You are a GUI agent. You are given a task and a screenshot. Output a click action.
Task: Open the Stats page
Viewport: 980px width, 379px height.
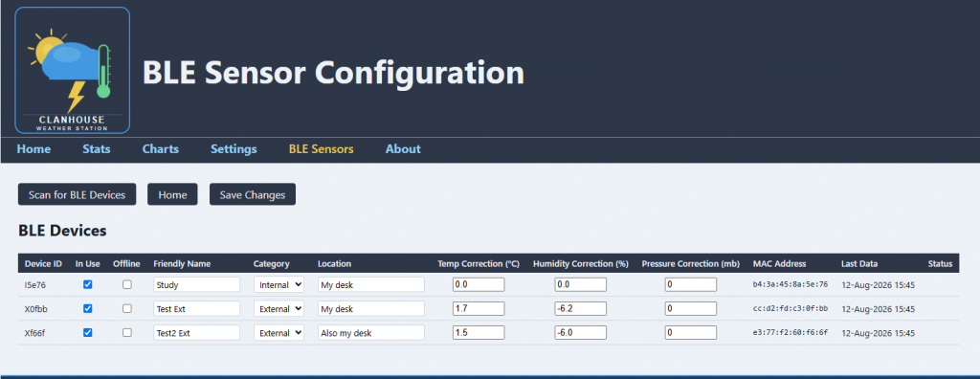tap(97, 149)
